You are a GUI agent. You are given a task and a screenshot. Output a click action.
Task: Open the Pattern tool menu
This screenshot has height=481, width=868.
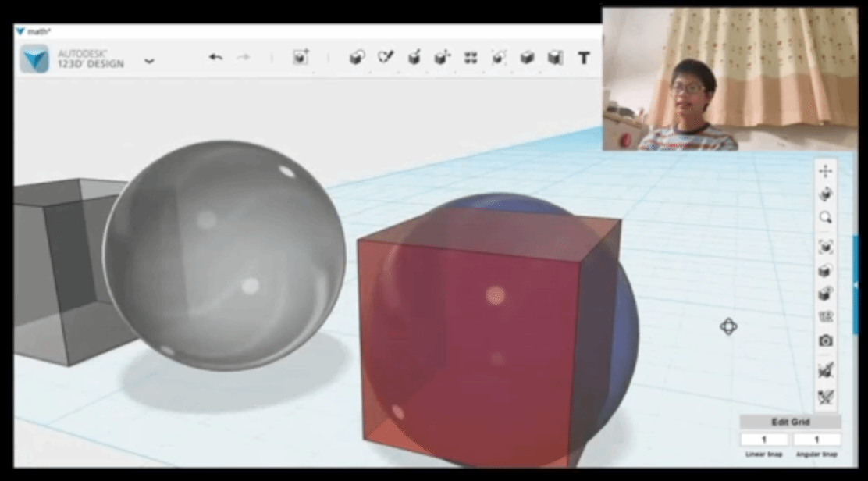tap(471, 58)
